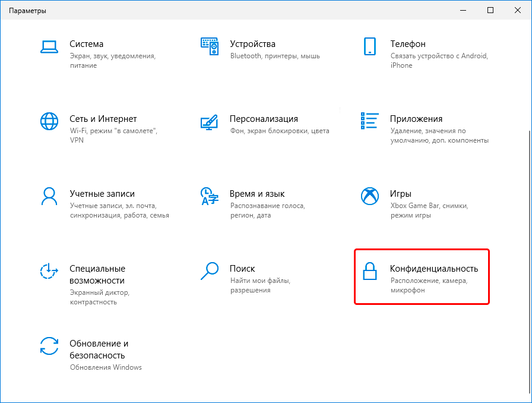This screenshot has height=403, width=532.
Task: Select the Приложения category heading
Action: click(416, 119)
